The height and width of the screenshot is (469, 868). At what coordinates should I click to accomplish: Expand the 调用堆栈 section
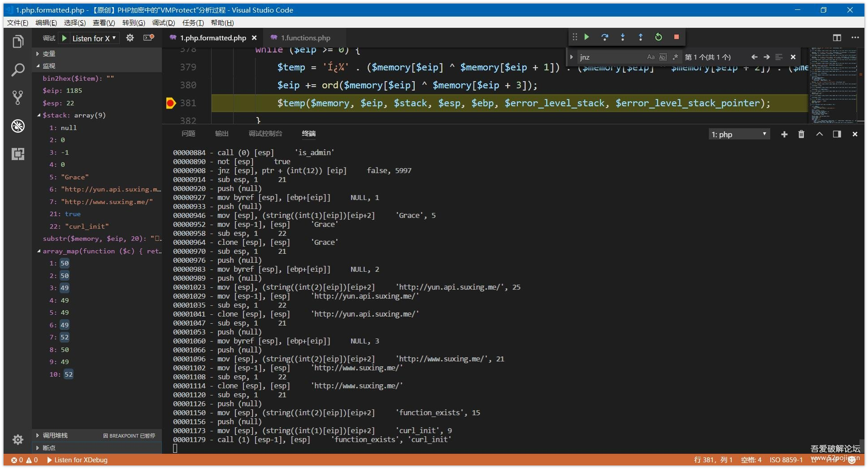click(97, 435)
